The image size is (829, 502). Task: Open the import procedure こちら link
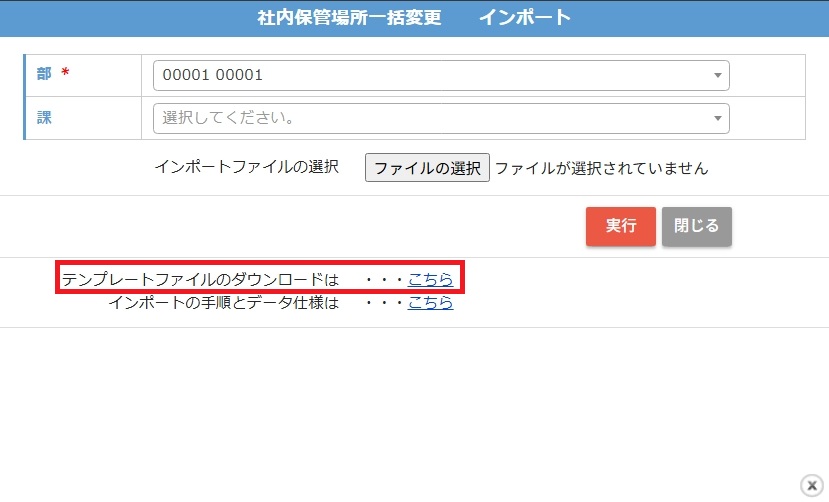tap(430, 302)
